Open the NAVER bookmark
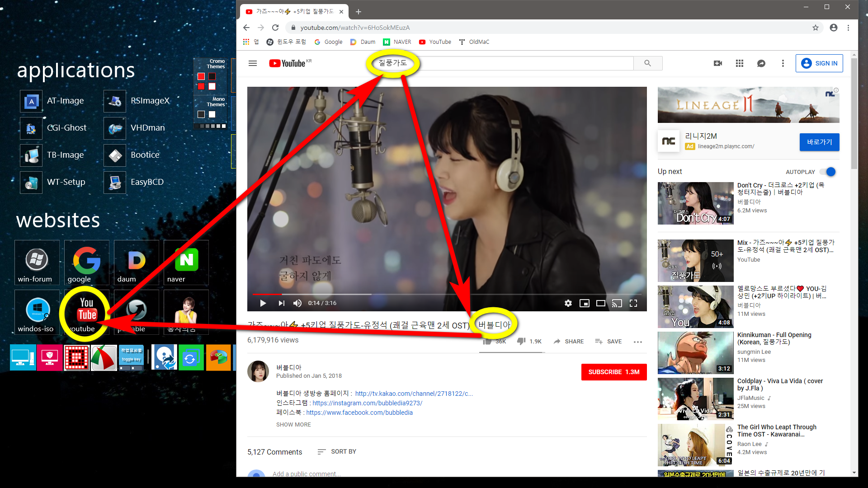Viewport: 868px width, 488px height. pyautogui.click(x=397, y=42)
